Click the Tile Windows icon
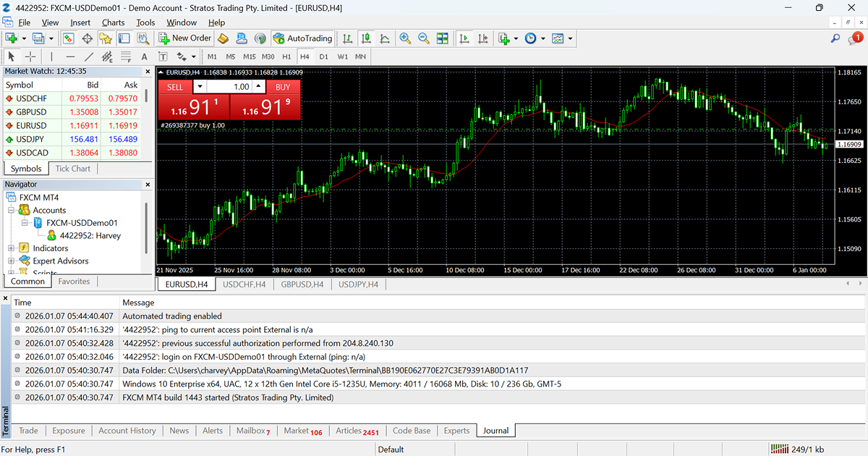The image size is (868, 456). tap(443, 38)
